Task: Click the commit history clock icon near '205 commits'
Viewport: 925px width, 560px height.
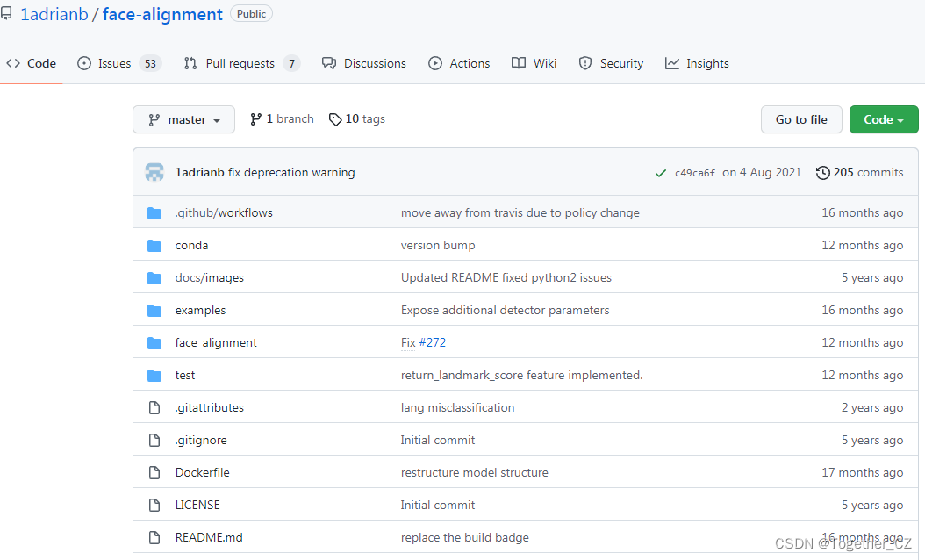Action: (822, 172)
